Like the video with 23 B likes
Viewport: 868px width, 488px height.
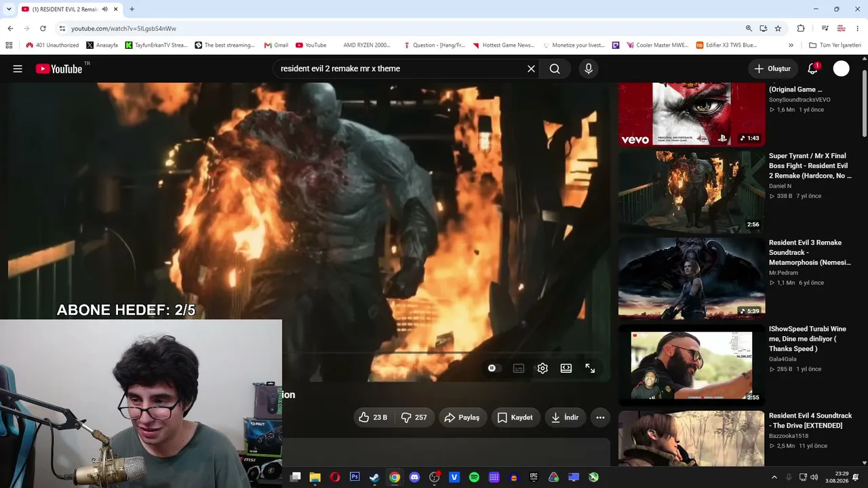coord(373,418)
